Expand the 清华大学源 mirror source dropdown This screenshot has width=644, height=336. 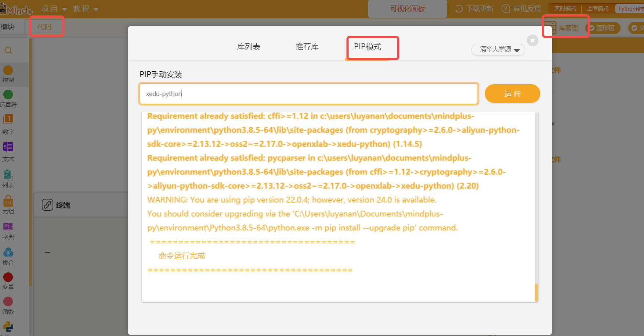tap(498, 49)
